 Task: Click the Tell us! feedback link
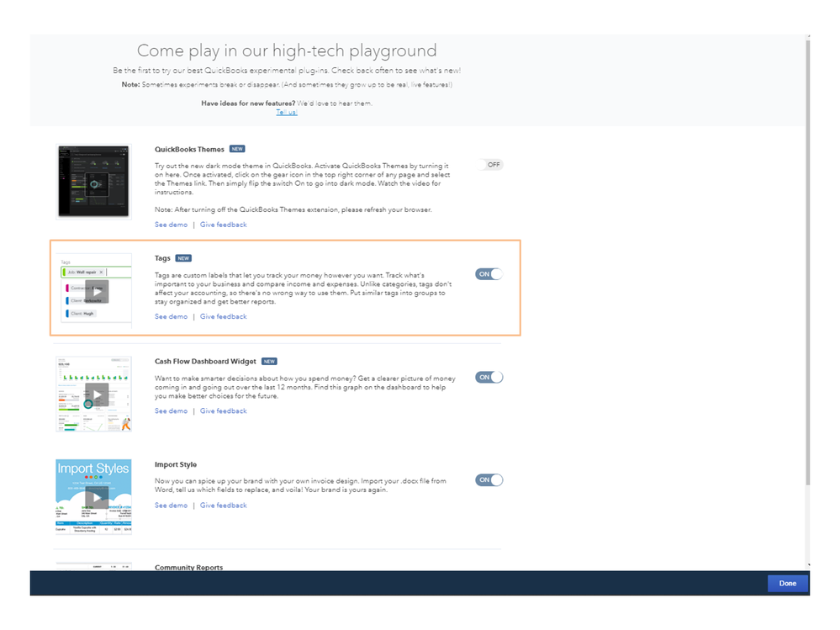pos(287,112)
